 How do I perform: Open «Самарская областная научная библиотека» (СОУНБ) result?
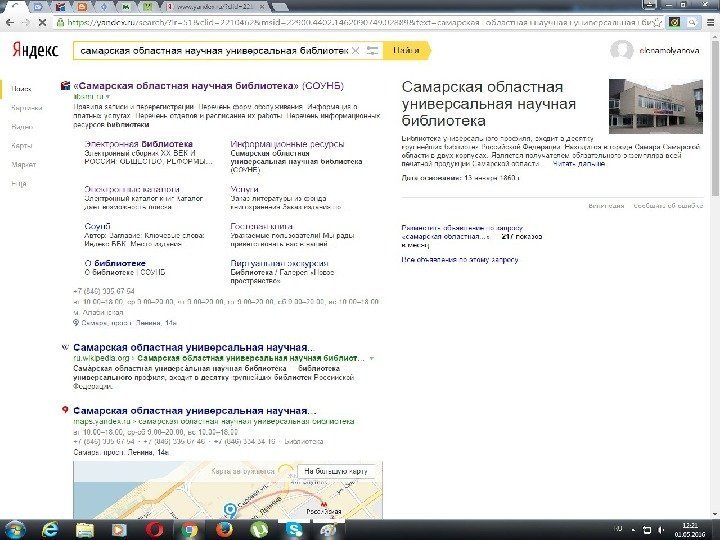click(208, 86)
